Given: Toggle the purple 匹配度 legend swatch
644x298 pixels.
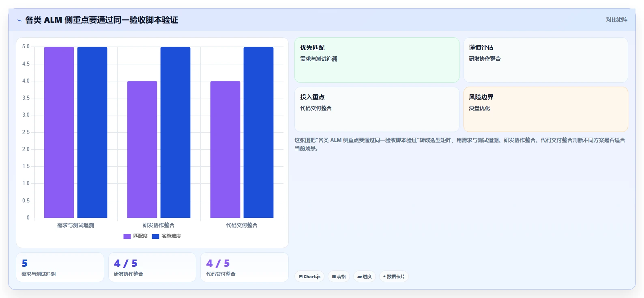Looking at the screenshot, I should tap(127, 236).
